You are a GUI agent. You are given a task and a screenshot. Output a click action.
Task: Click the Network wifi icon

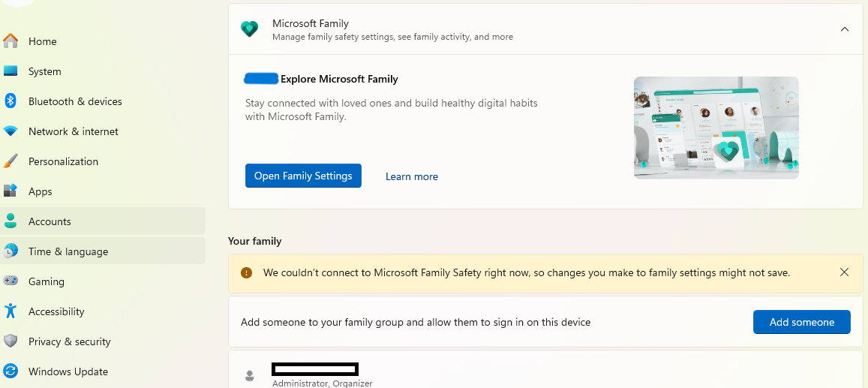pyautogui.click(x=11, y=131)
